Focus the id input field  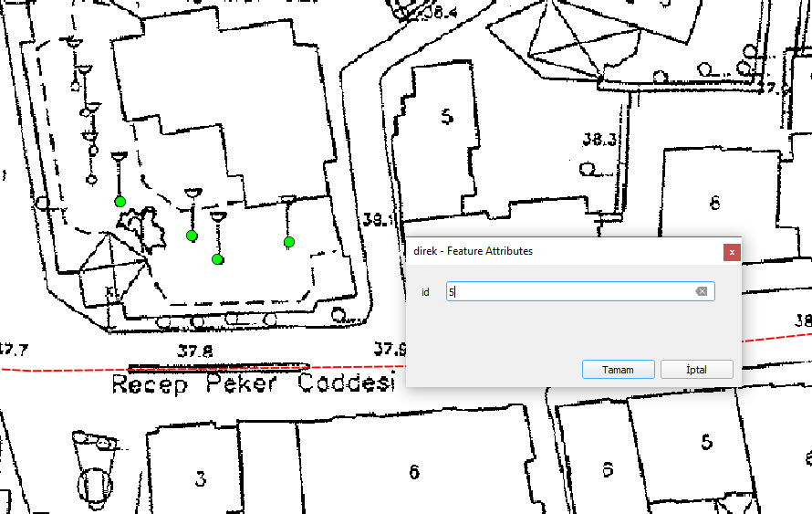pos(580,291)
